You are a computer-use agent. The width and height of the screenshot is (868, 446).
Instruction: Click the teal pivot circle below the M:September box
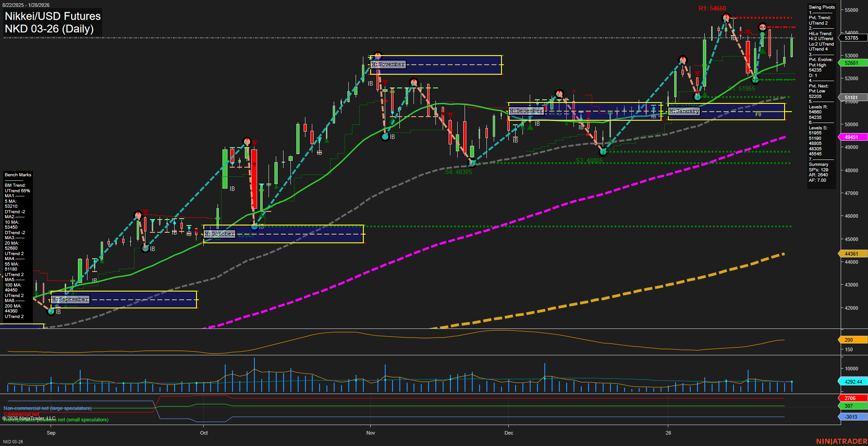pos(51,312)
